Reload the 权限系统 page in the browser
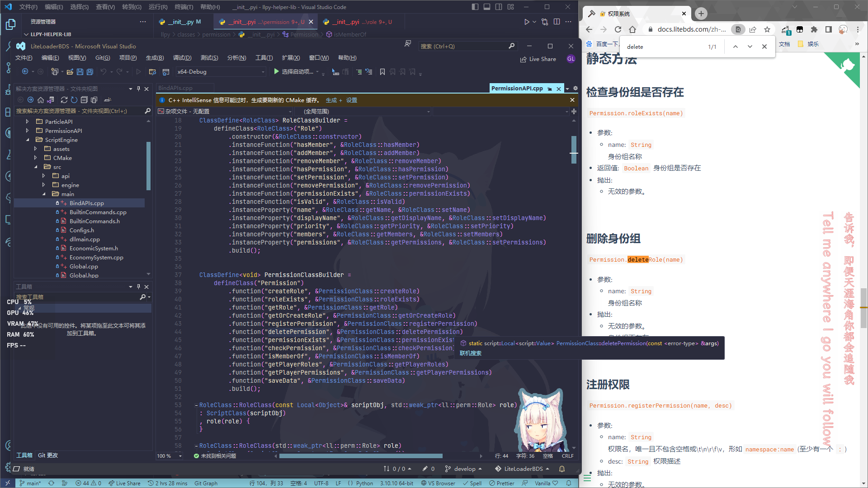Image resolution: width=868 pixels, height=488 pixels. (618, 29)
